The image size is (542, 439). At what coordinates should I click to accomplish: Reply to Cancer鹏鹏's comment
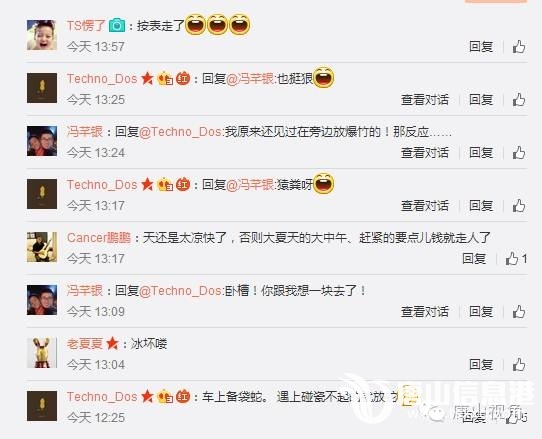tap(474, 259)
